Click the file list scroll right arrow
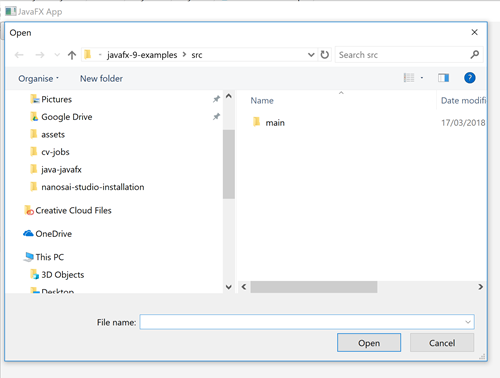The width and height of the screenshot is (500, 378). click(x=480, y=287)
